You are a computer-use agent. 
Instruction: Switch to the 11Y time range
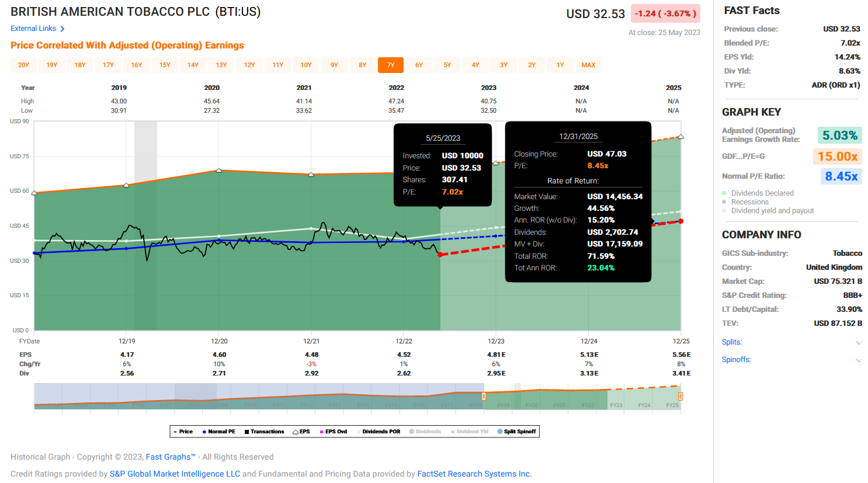pos(277,65)
